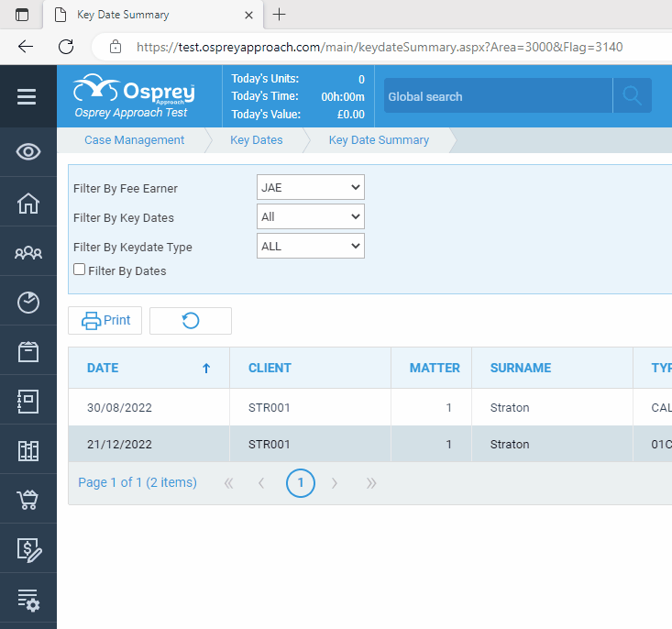Viewport: 672px width, 629px height.
Task: Select page 1 in pagination
Action: point(301,483)
